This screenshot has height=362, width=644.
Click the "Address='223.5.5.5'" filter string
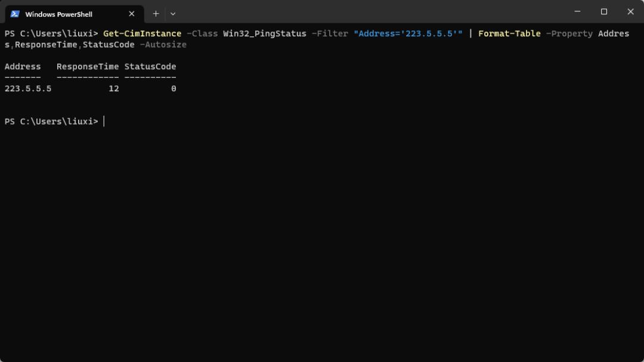click(x=408, y=33)
